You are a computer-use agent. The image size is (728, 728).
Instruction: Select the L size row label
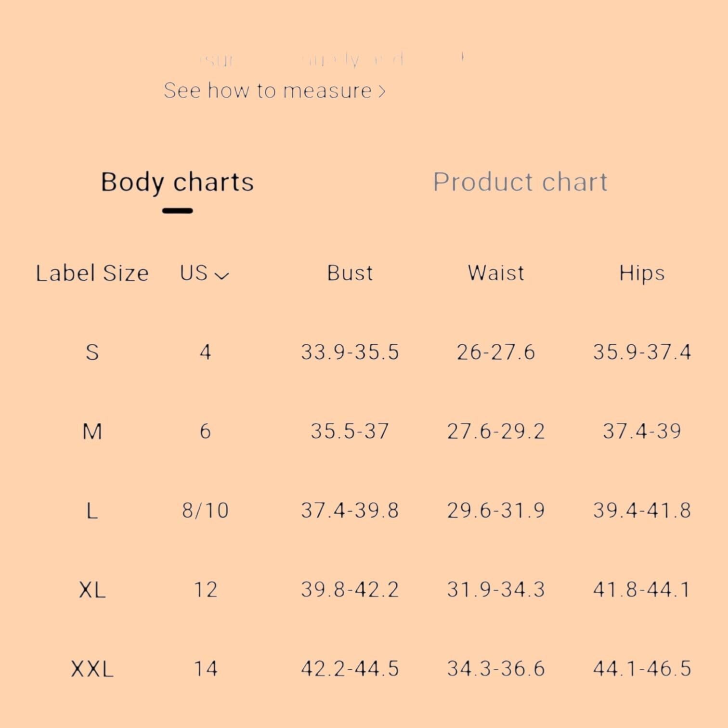92,510
